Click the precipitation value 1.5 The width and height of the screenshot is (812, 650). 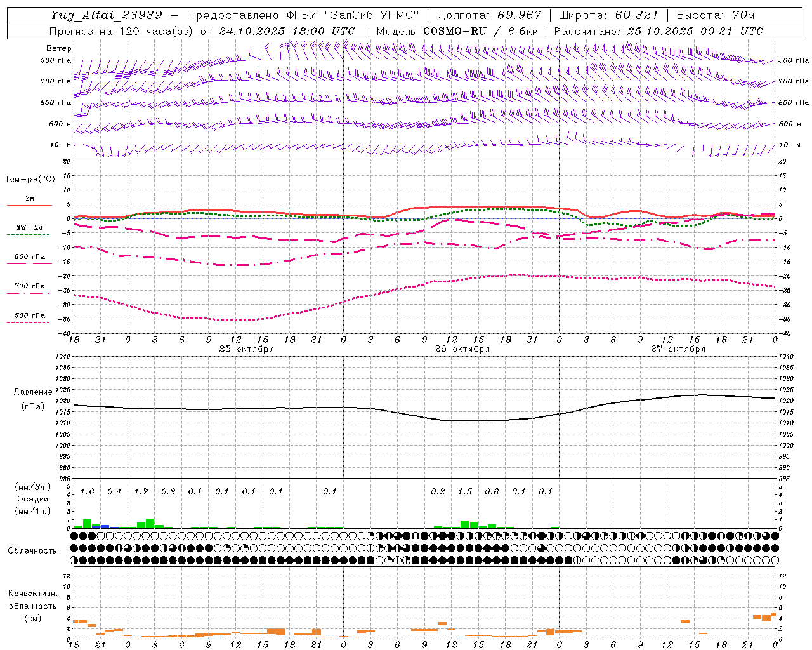click(465, 492)
